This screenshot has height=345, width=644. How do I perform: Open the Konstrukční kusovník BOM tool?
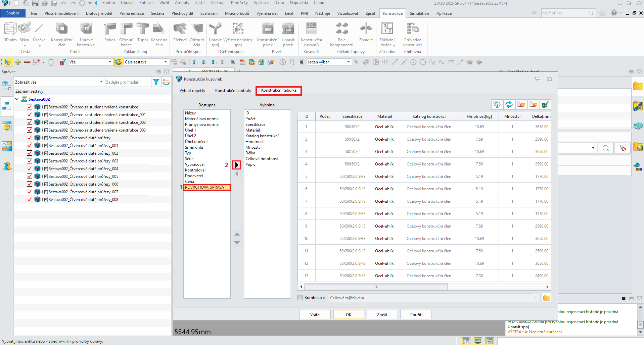(311, 35)
